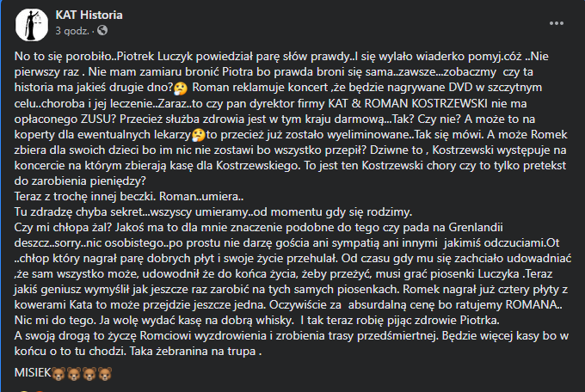Click thinking emoji after 'drugie dno?'
Image resolution: width=585 pixels, height=392 pixels.
point(181,88)
